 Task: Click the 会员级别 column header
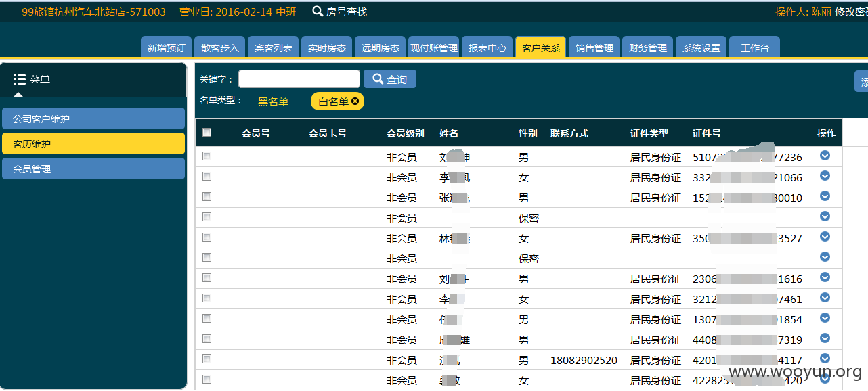[x=406, y=133]
